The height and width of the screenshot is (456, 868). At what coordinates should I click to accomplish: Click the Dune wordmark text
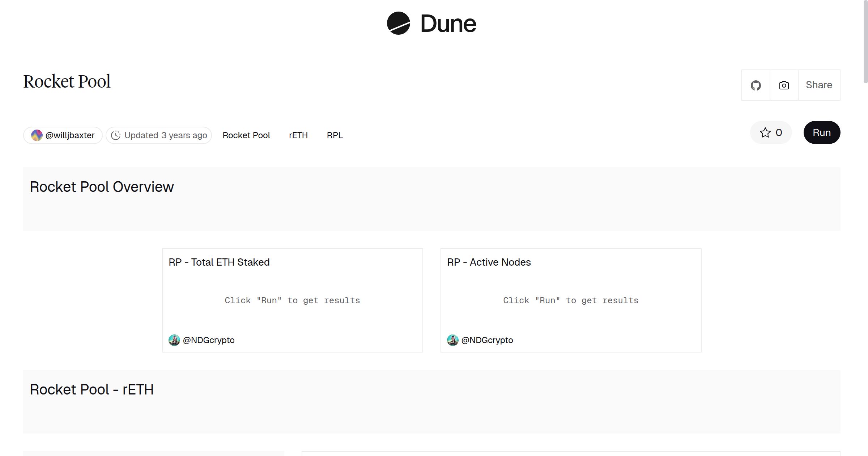[448, 24]
